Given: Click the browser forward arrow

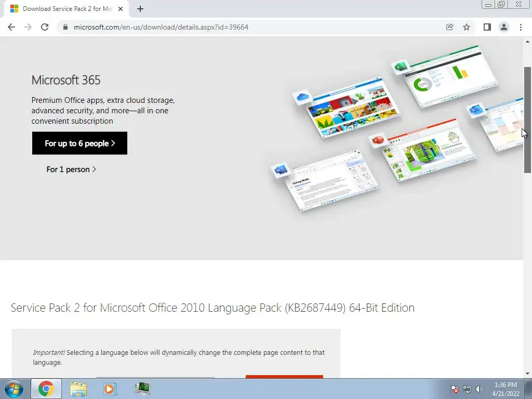Looking at the screenshot, I should pyautogui.click(x=28, y=27).
